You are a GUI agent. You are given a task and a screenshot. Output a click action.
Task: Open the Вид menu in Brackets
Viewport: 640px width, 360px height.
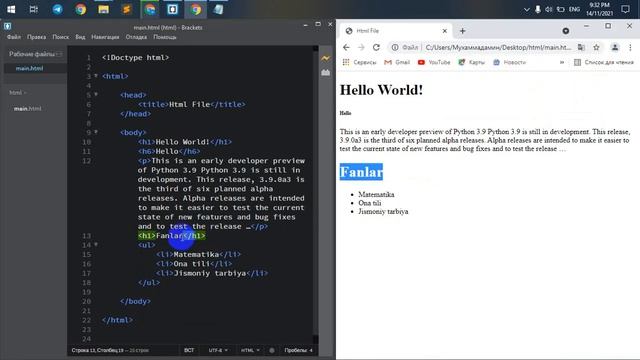click(80, 37)
